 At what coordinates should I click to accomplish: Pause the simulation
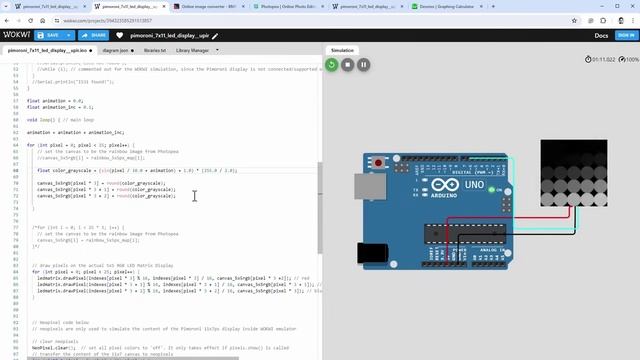click(x=364, y=64)
